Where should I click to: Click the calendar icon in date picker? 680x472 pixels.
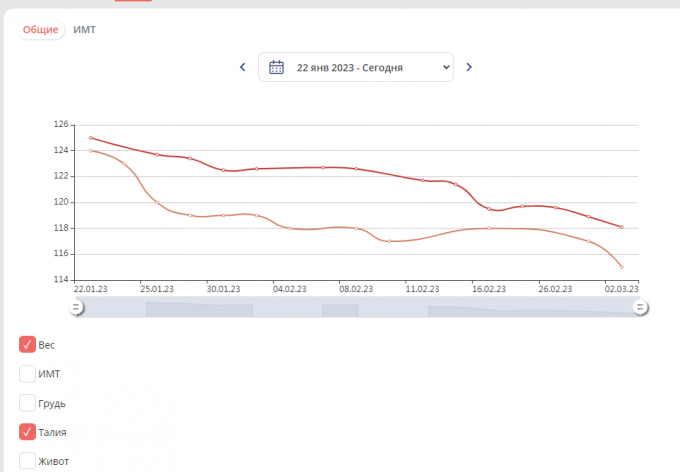(x=277, y=67)
